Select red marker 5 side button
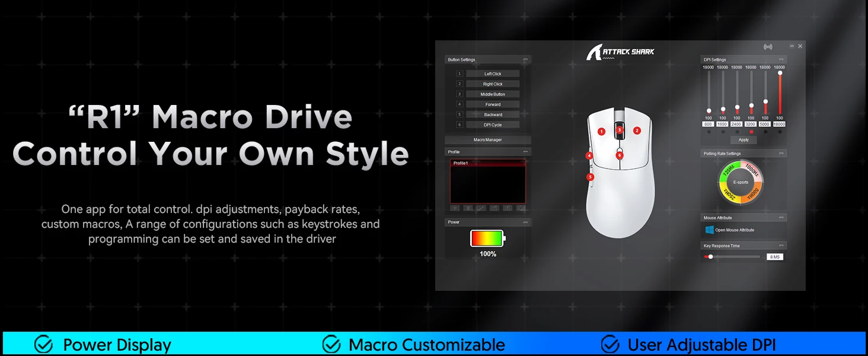This screenshot has height=356, width=868. point(590,177)
